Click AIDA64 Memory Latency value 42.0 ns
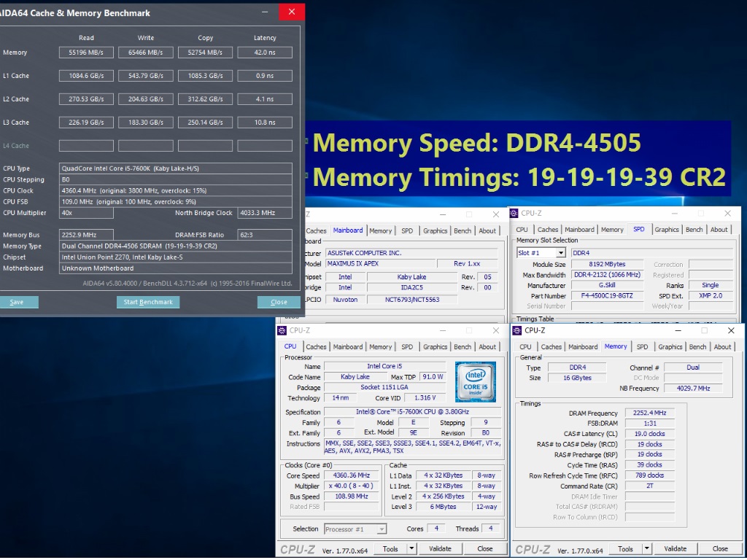 (265, 52)
